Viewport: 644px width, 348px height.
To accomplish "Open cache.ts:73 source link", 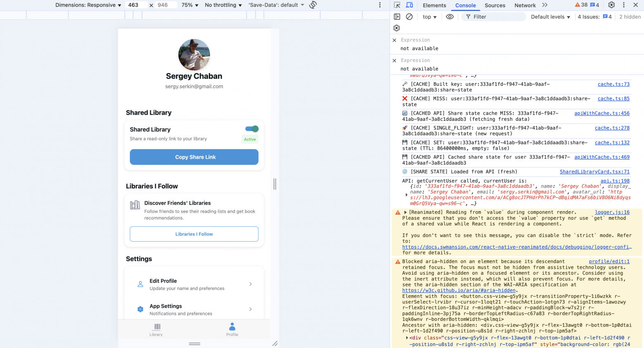I will tap(613, 84).
